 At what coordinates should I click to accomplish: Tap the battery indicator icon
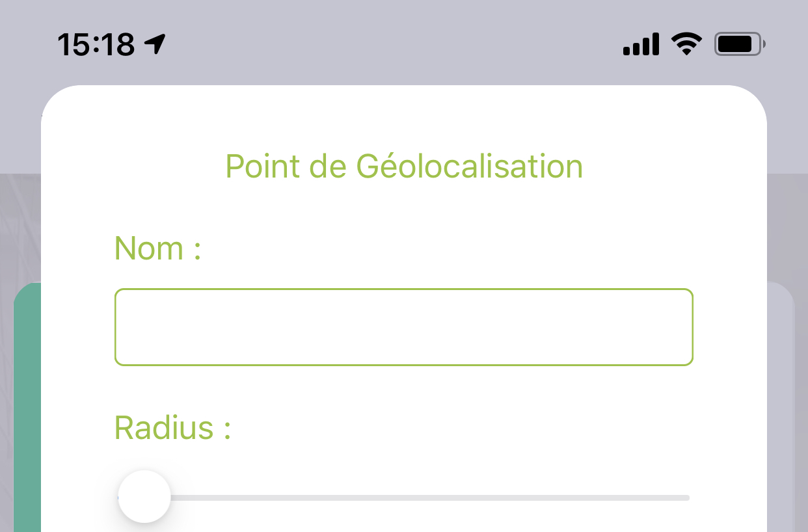740,45
